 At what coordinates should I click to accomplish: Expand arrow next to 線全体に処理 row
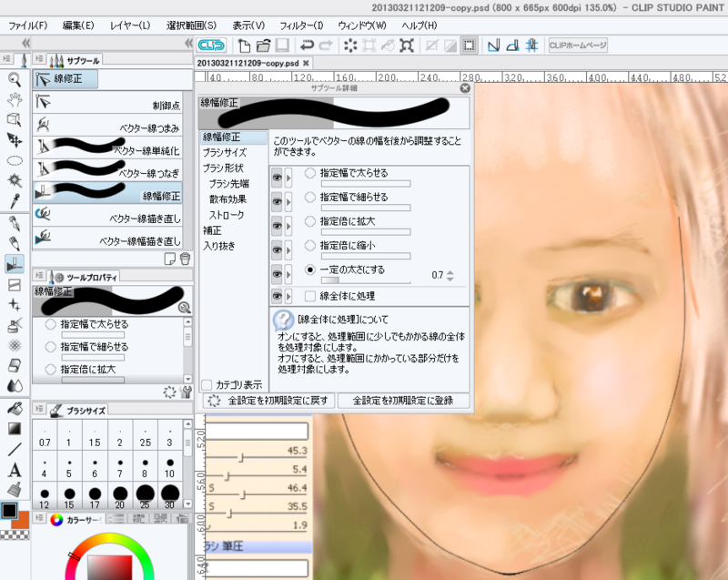tap(288, 296)
